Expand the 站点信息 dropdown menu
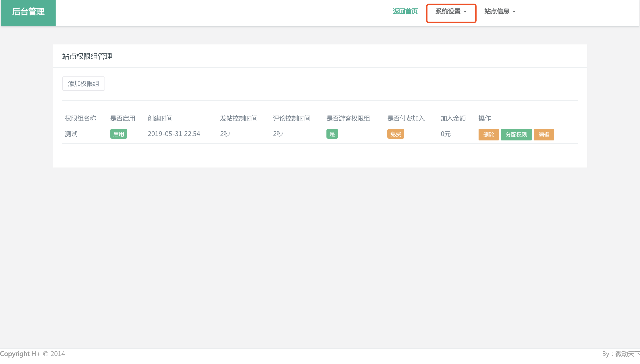The width and height of the screenshot is (640, 364). tap(500, 12)
